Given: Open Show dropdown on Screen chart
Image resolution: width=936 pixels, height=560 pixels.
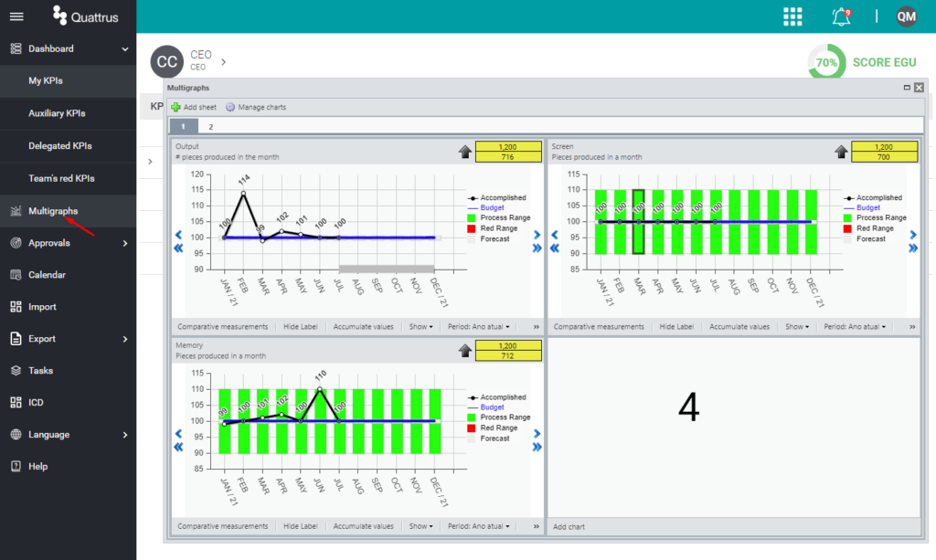Looking at the screenshot, I should (797, 327).
